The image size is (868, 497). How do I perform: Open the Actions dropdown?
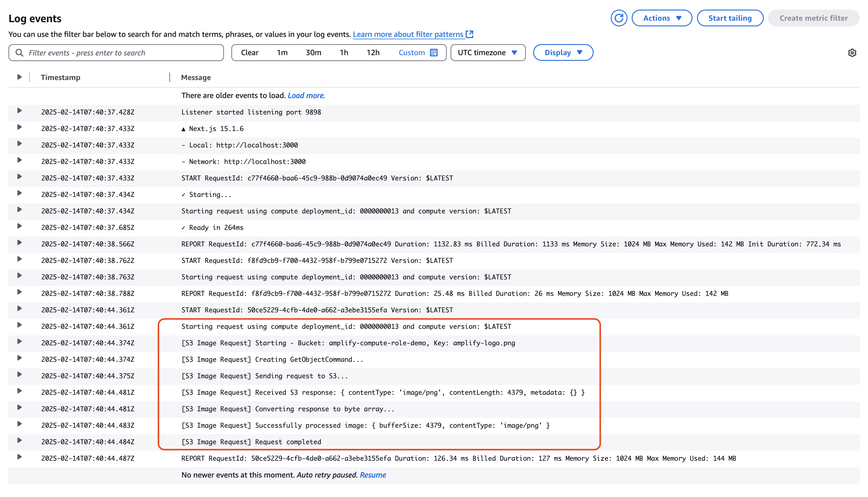pos(662,18)
